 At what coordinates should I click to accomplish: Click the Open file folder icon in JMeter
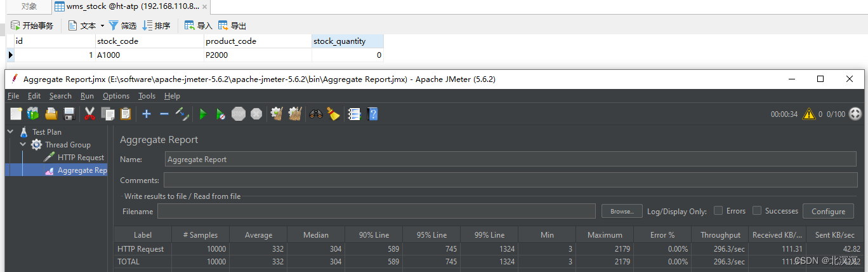pos(51,114)
